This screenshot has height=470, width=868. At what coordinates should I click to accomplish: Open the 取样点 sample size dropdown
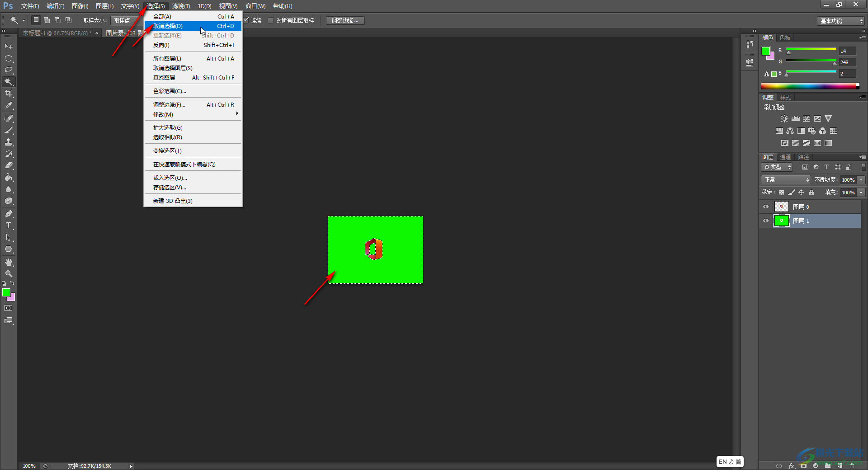[x=126, y=20]
